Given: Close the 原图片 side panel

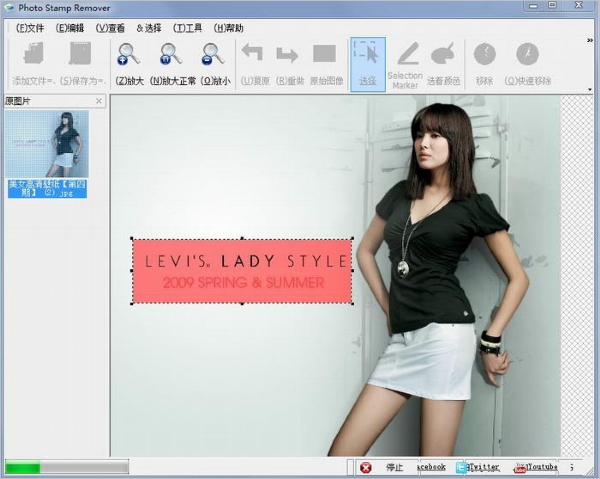Looking at the screenshot, I should point(99,101).
